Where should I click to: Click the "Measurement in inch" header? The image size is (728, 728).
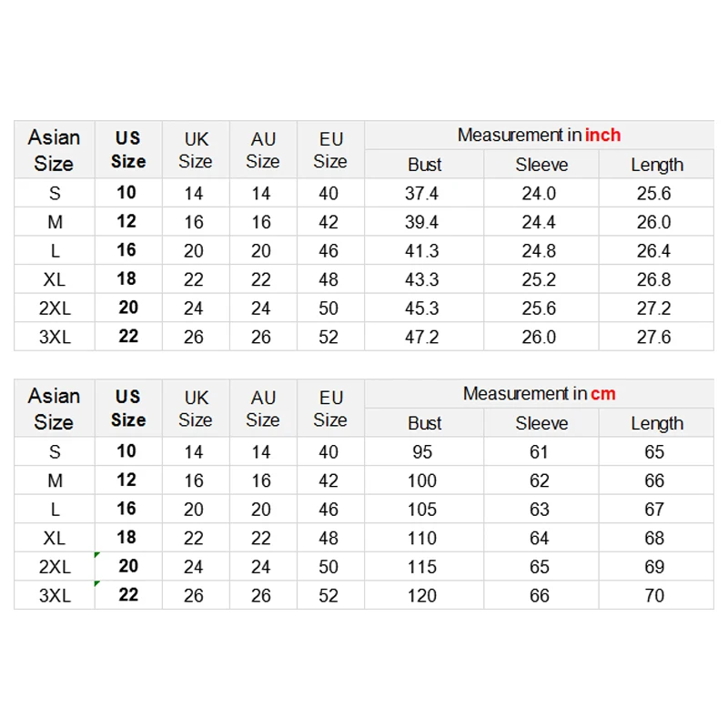point(539,136)
